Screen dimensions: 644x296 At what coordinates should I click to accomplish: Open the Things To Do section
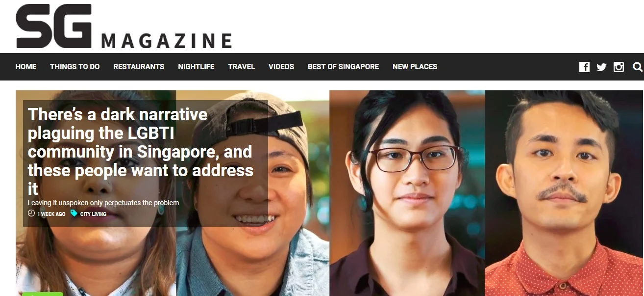(x=74, y=67)
